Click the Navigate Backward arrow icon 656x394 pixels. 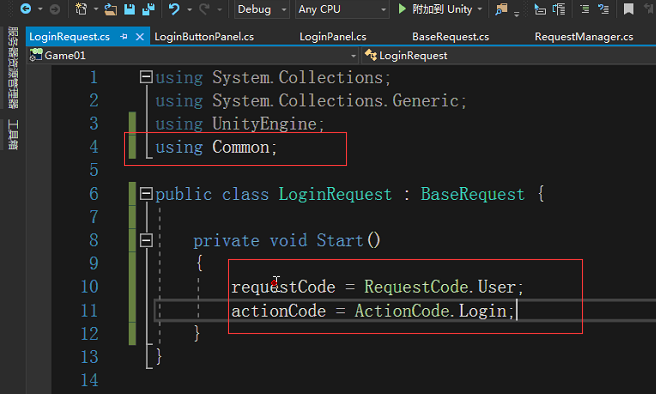click(26, 8)
